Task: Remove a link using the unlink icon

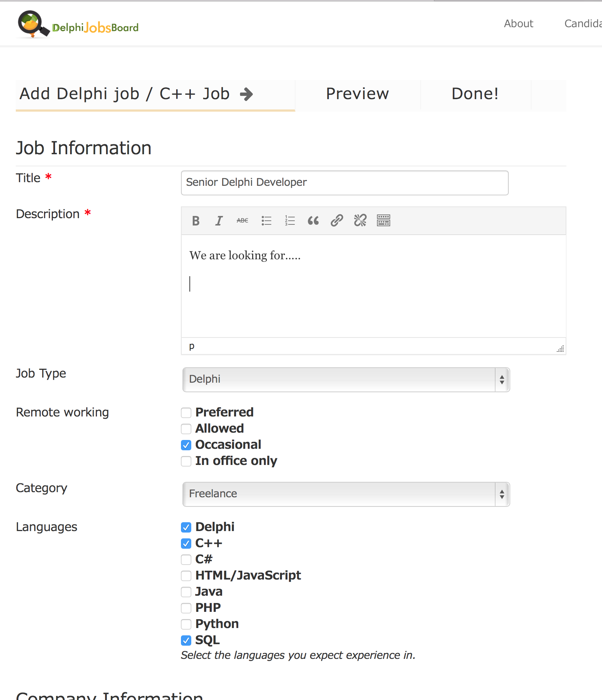Action: coord(360,220)
